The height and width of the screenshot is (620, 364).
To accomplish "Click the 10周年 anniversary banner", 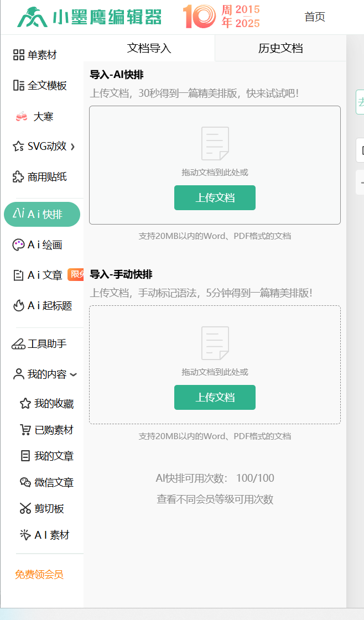I will pyautogui.click(x=221, y=17).
